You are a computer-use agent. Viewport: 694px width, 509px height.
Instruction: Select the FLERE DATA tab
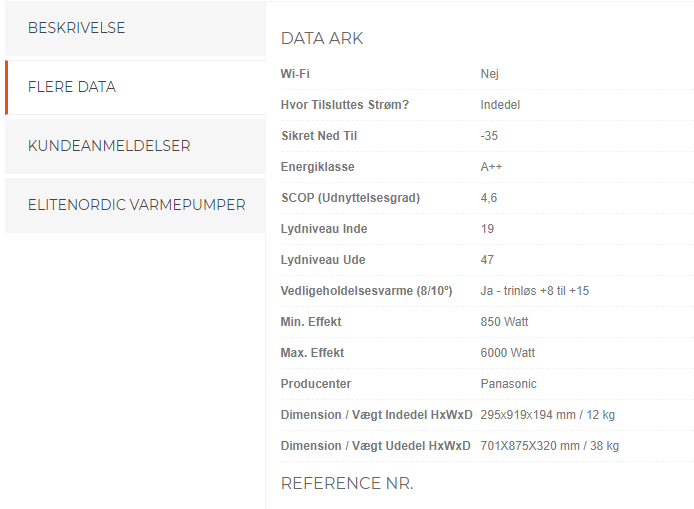(135, 87)
